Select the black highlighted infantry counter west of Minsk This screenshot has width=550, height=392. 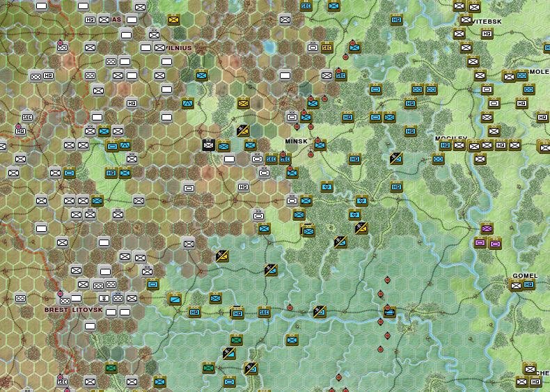click(x=209, y=145)
